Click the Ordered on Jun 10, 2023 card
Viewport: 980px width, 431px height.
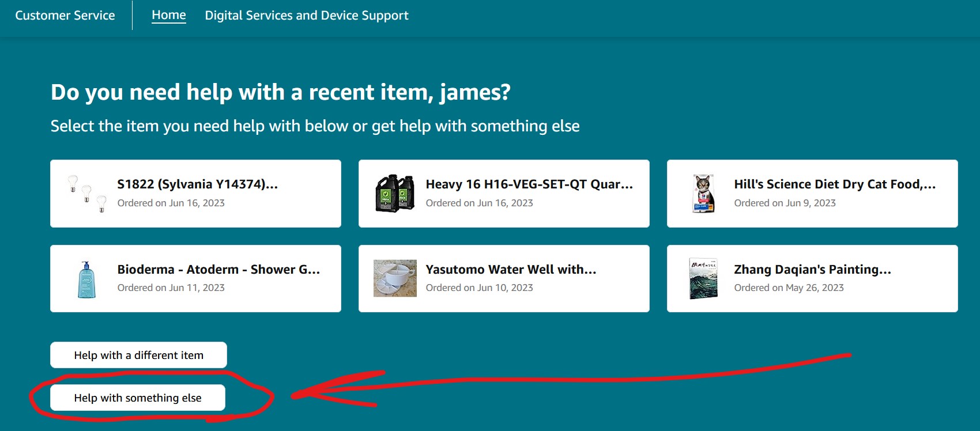click(504, 279)
